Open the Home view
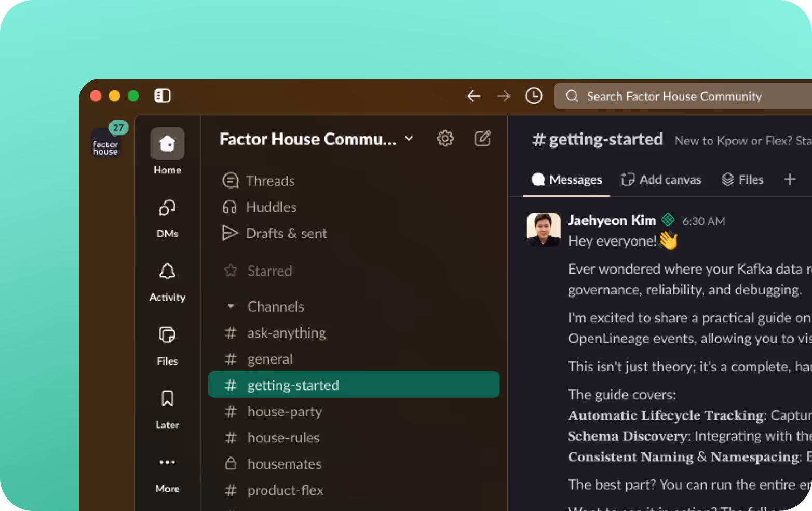Viewport: 812px width, 511px height. coord(167,151)
